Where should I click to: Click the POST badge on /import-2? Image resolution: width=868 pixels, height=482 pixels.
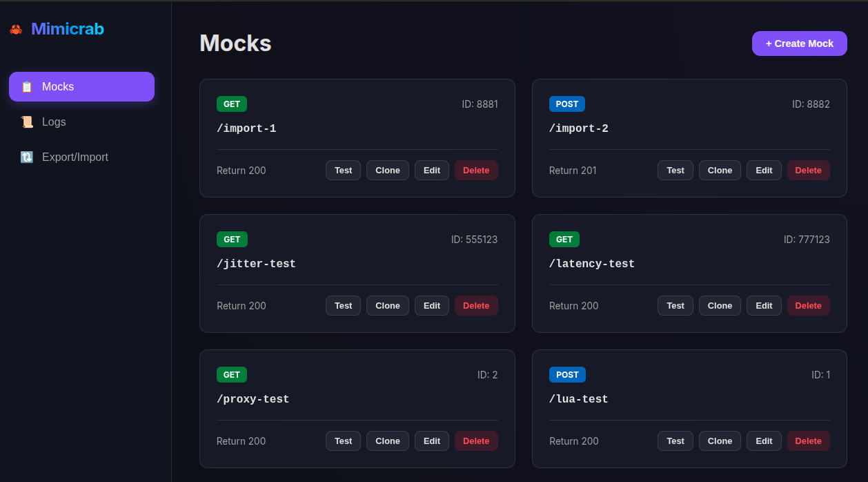click(x=566, y=104)
